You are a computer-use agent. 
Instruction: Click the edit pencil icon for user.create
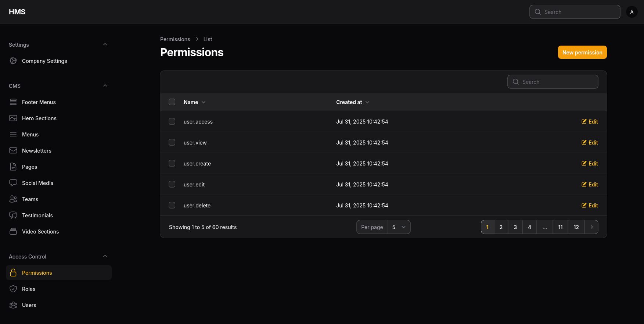point(584,163)
